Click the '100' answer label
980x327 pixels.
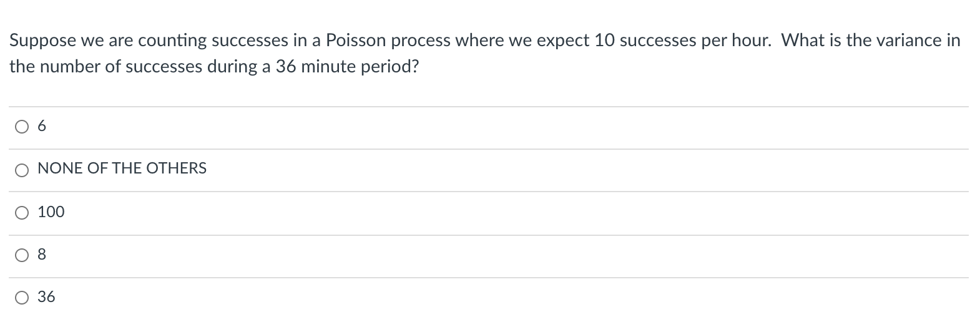[x=51, y=212]
